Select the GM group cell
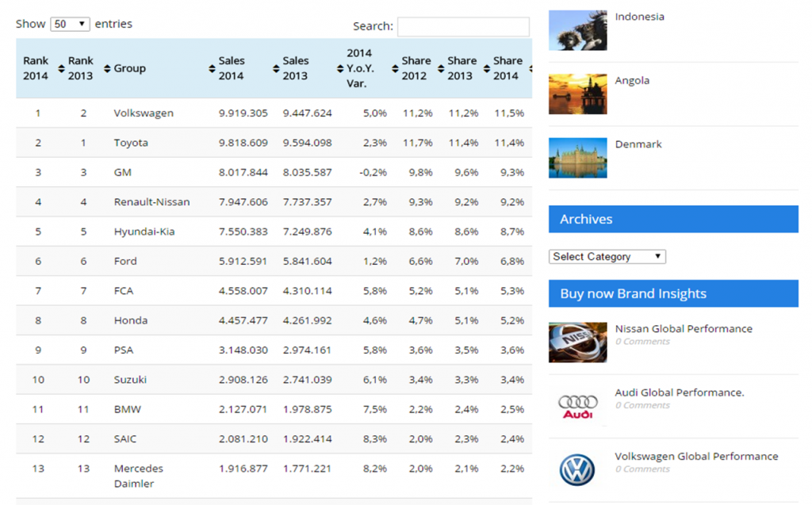Image resolution: width=812 pixels, height=505 pixels. (123, 172)
